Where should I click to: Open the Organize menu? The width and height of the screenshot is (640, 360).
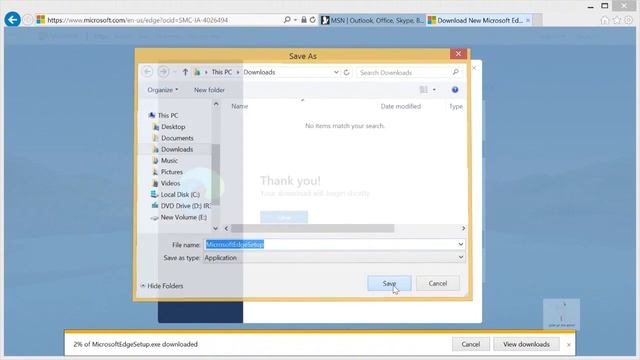pos(162,90)
